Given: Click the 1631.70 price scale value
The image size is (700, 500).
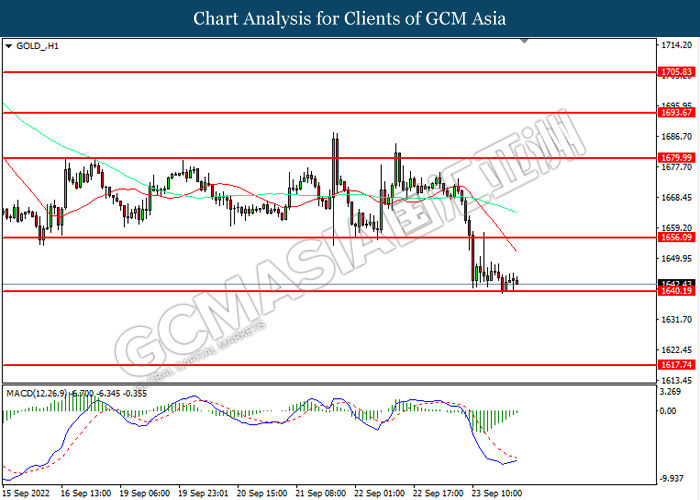Looking at the screenshot, I should (x=676, y=320).
